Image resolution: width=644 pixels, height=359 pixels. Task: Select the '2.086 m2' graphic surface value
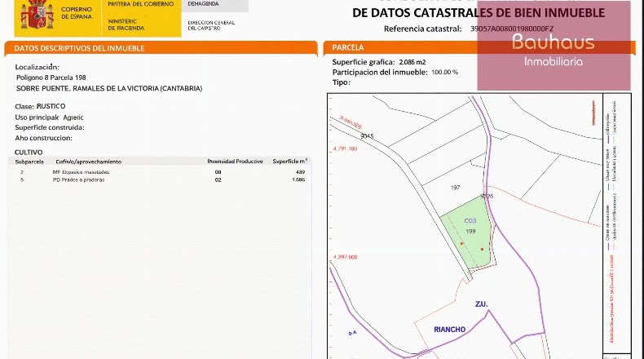[x=412, y=62]
